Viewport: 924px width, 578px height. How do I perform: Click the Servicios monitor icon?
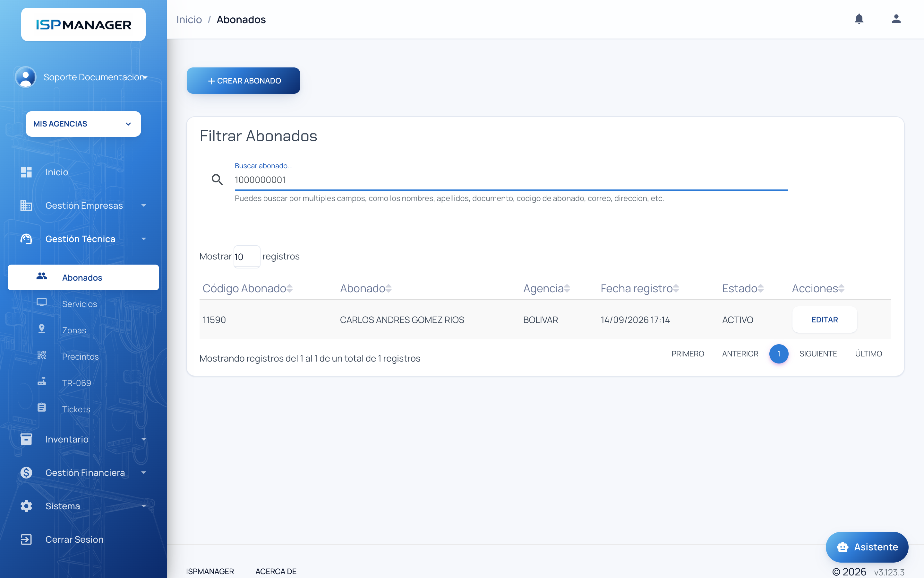[42, 302]
